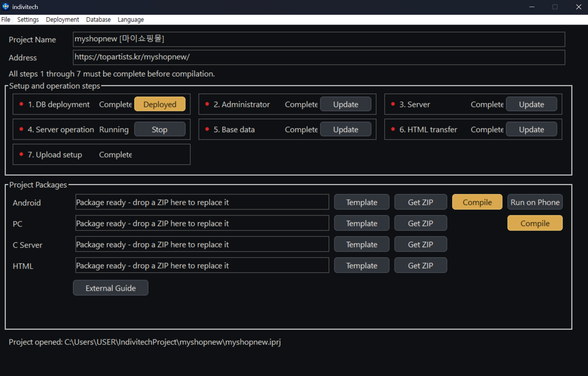Open the Deployment menu

pyautogui.click(x=62, y=19)
